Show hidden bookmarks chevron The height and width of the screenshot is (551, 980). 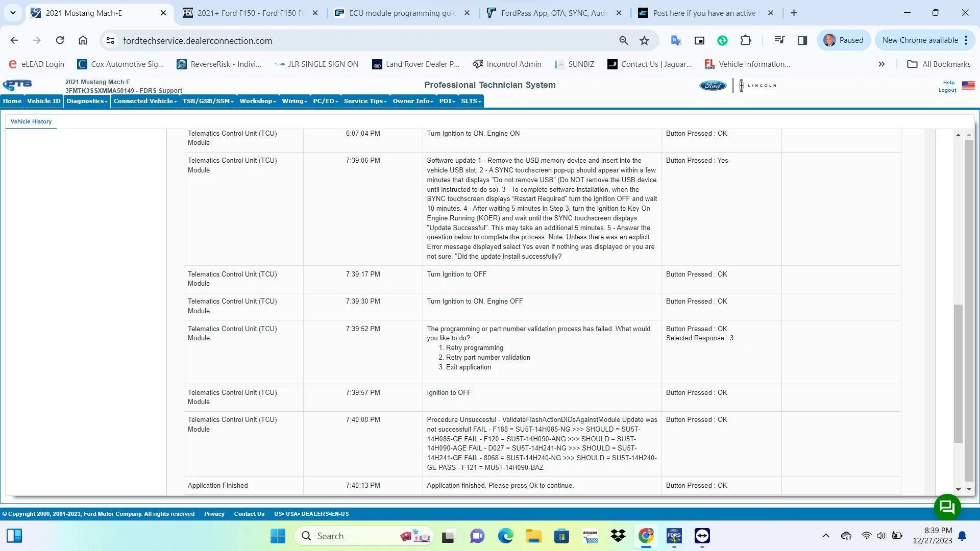[x=881, y=64]
